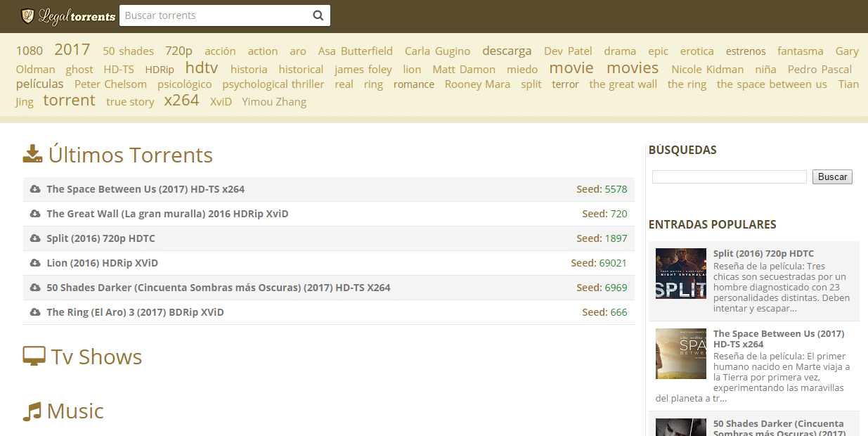The image size is (868, 436).
Task: Select the Carla Gugino tag
Action: [437, 51]
